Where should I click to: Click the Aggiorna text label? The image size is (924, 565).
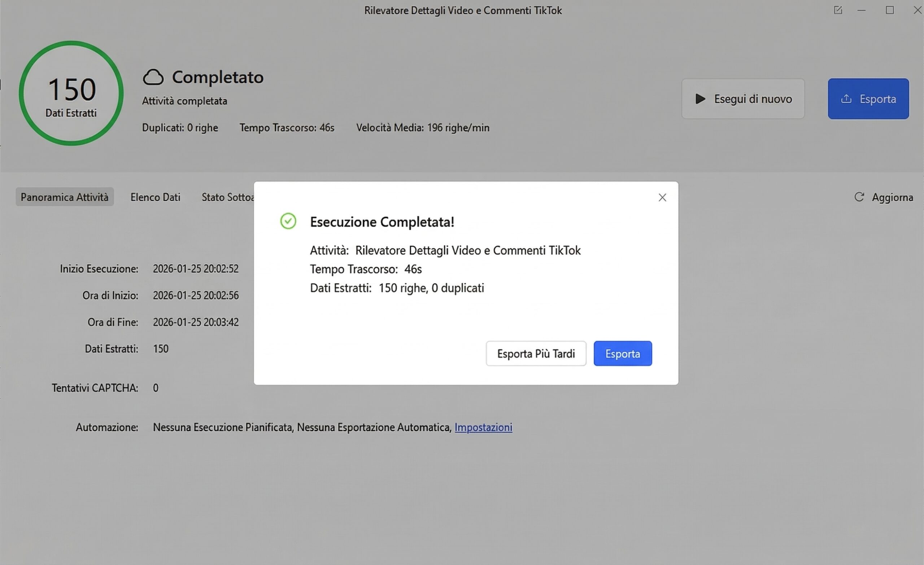coord(892,197)
